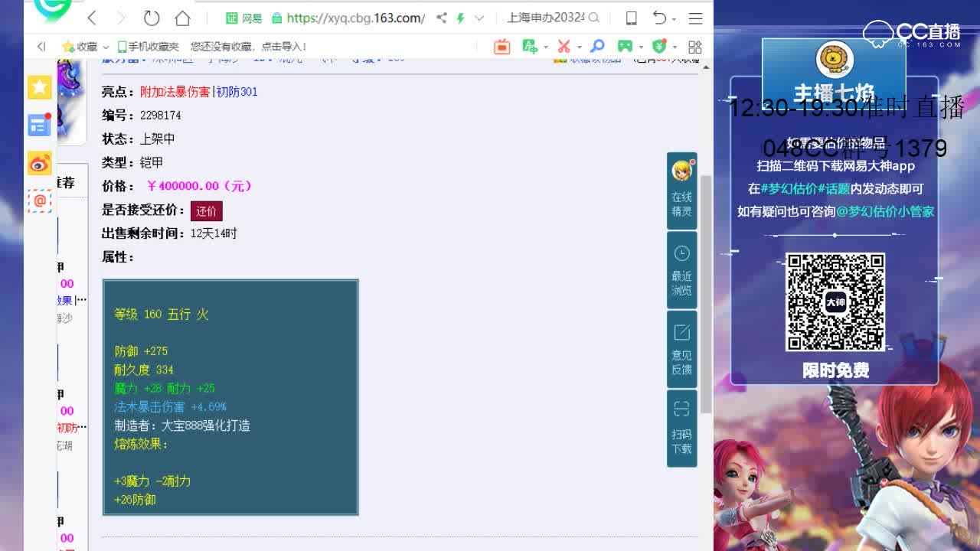Open the browser home page
This screenshot has height=551, width=980.
click(x=182, y=18)
